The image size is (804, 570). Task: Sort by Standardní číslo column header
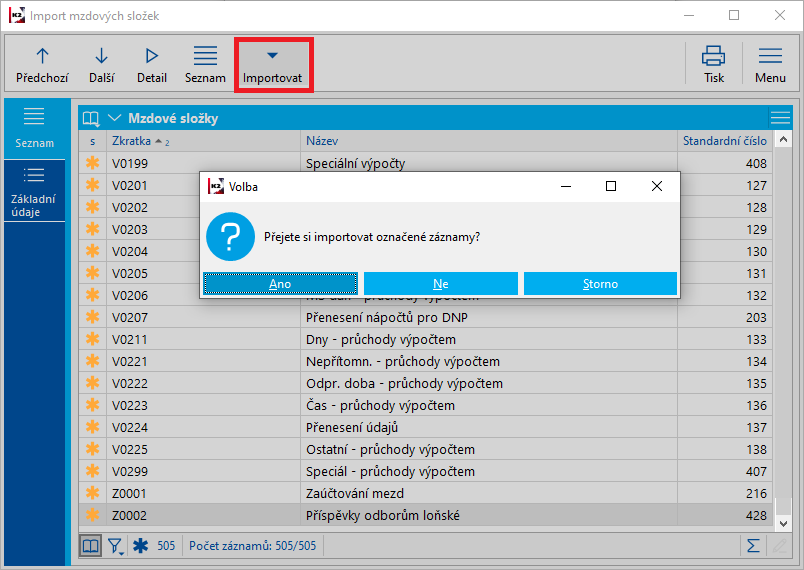click(x=725, y=141)
